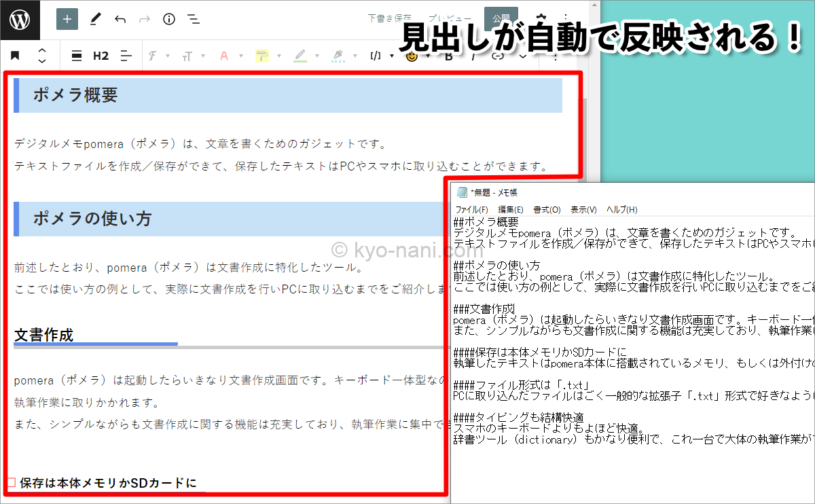Select the pencil edit tool
This screenshot has width=815, height=504.
tap(95, 19)
